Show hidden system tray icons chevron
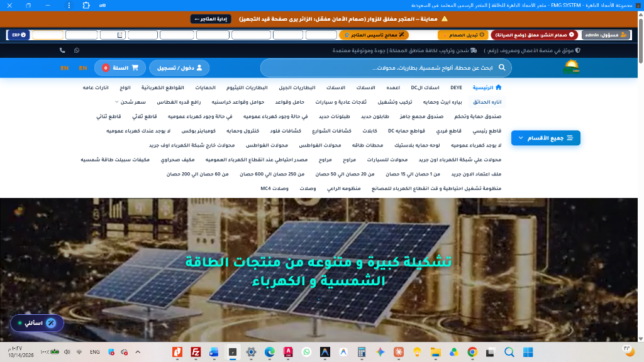Screen dimensions: 644x362 pyautogui.click(x=138, y=352)
